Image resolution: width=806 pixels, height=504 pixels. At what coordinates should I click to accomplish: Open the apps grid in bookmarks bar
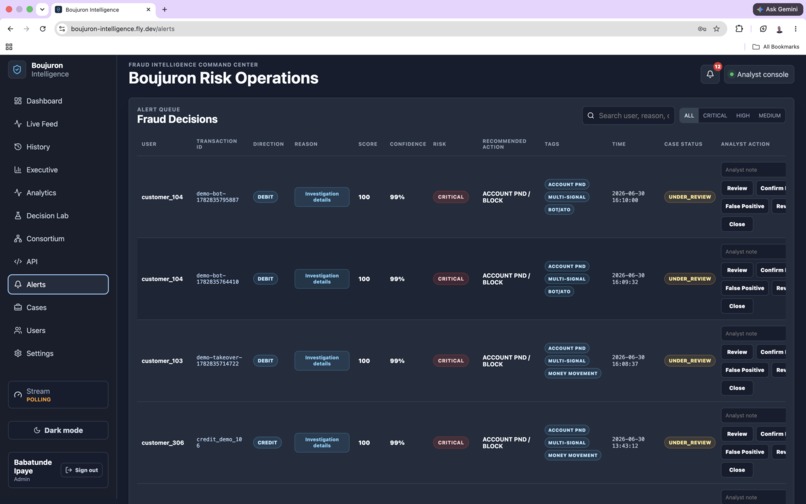pyautogui.click(x=9, y=47)
